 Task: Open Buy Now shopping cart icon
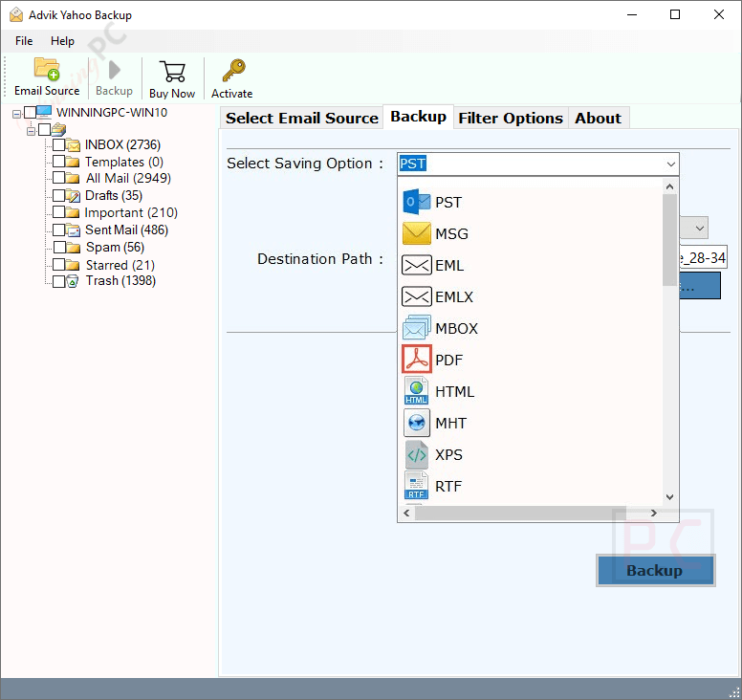pyautogui.click(x=172, y=72)
